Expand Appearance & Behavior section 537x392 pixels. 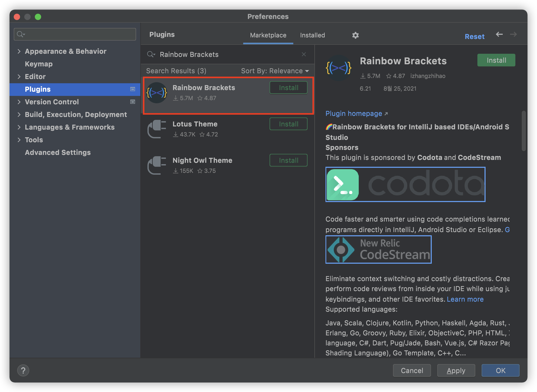tap(19, 51)
